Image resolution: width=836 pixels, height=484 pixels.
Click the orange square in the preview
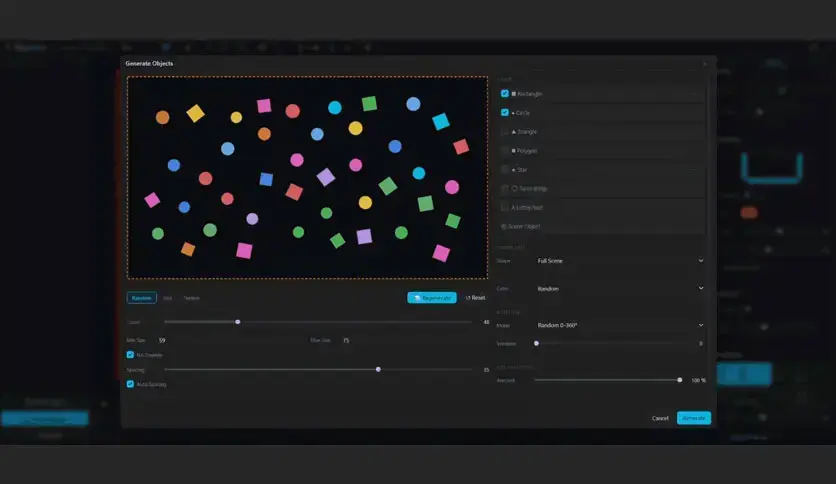[188, 249]
